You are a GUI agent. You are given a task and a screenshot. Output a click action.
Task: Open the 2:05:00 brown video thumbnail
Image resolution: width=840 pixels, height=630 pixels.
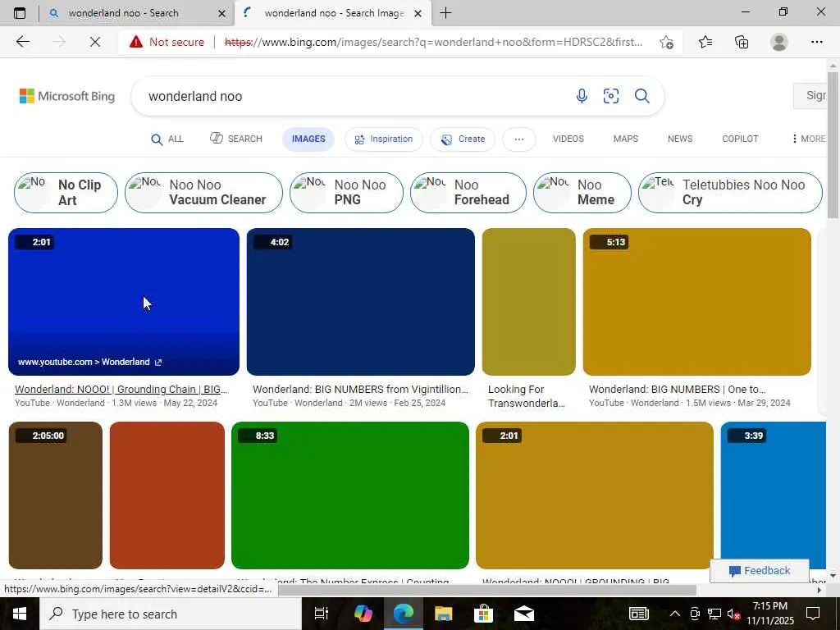point(56,495)
